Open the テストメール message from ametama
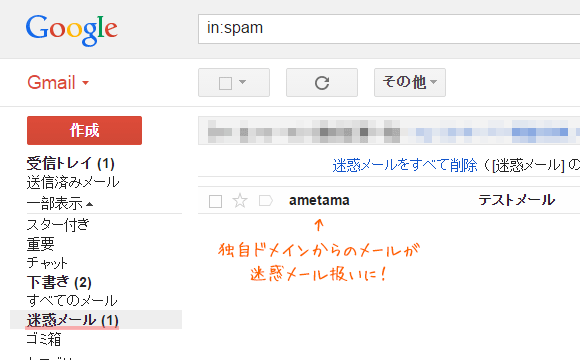580x360 pixels. pyautogui.click(x=516, y=200)
